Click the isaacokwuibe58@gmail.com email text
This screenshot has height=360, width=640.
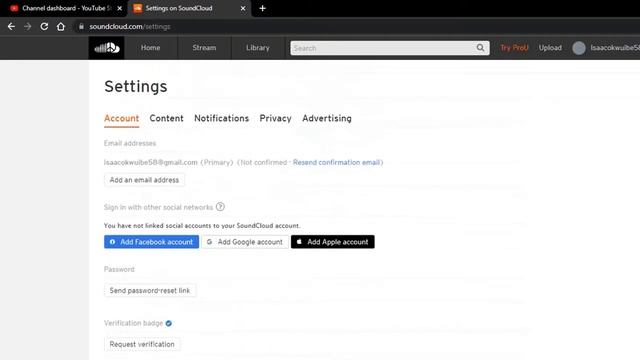[151, 162]
